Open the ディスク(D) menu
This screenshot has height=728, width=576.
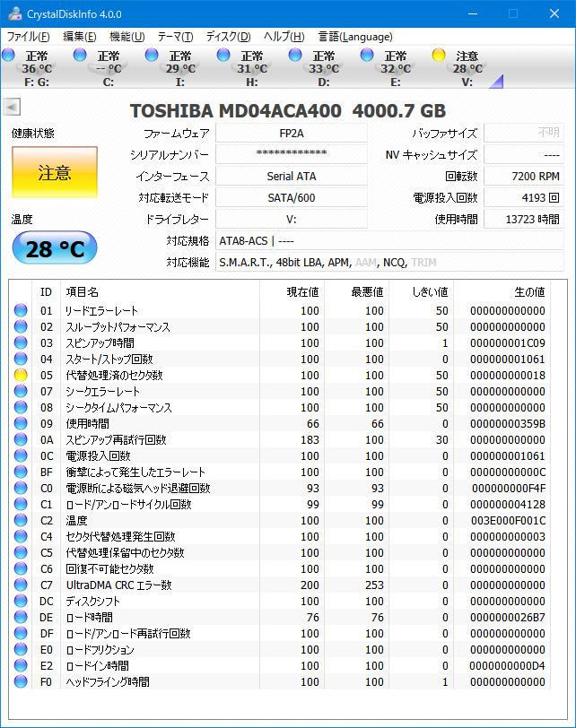[x=228, y=37]
